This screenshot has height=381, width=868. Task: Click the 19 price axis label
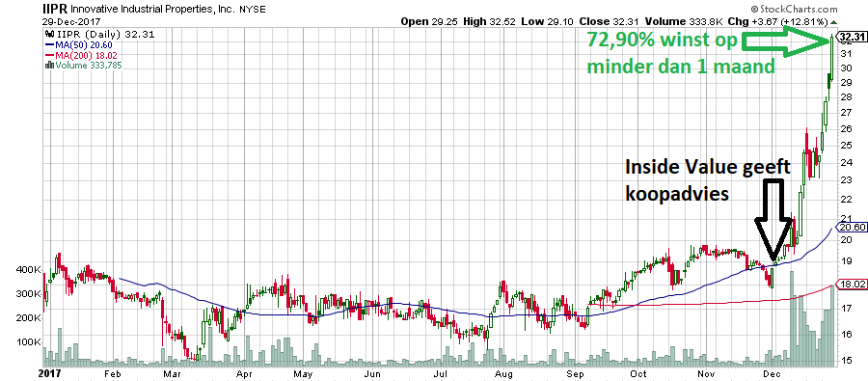[x=846, y=260]
